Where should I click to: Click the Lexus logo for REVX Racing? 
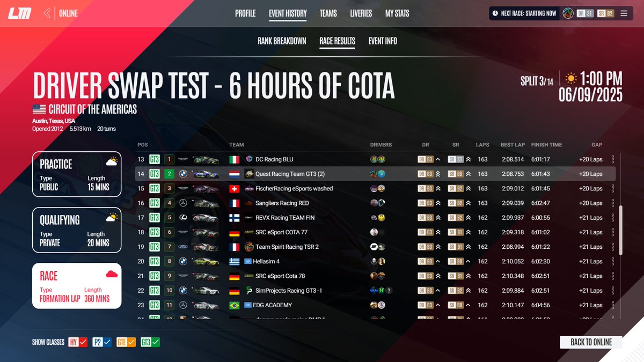[183, 218]
